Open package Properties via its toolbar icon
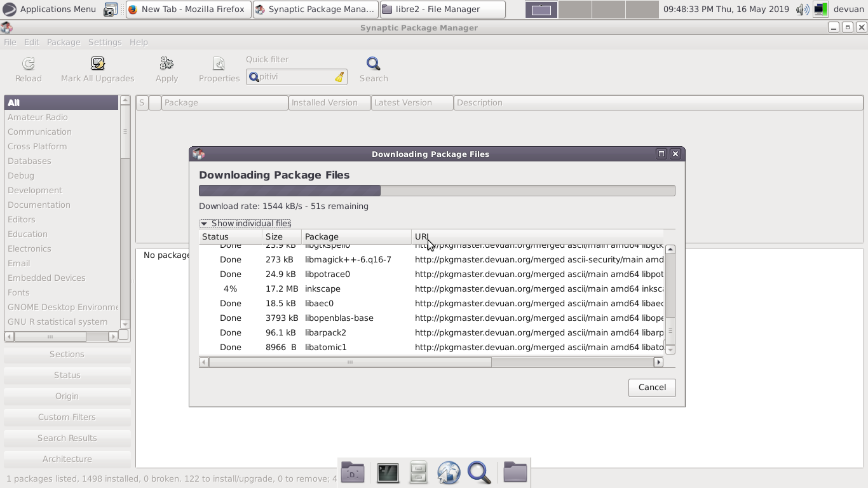Image resolution: width=868 pixels, height=488 pixels. pyautogui.click(x=219, y=64)
